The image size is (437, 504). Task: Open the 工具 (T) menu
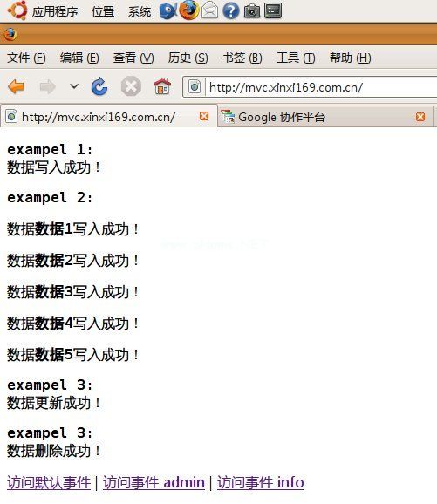(x=296, y=58)
